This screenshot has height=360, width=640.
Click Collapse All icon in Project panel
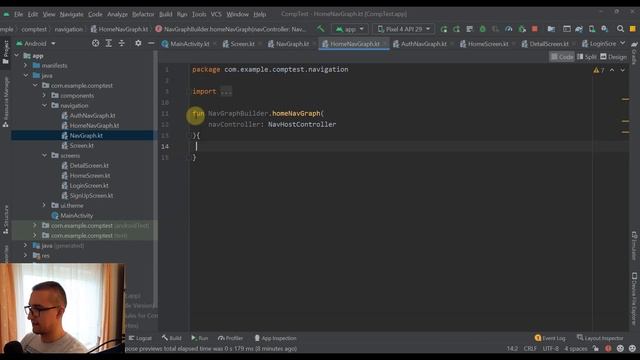tap(122, 43)
